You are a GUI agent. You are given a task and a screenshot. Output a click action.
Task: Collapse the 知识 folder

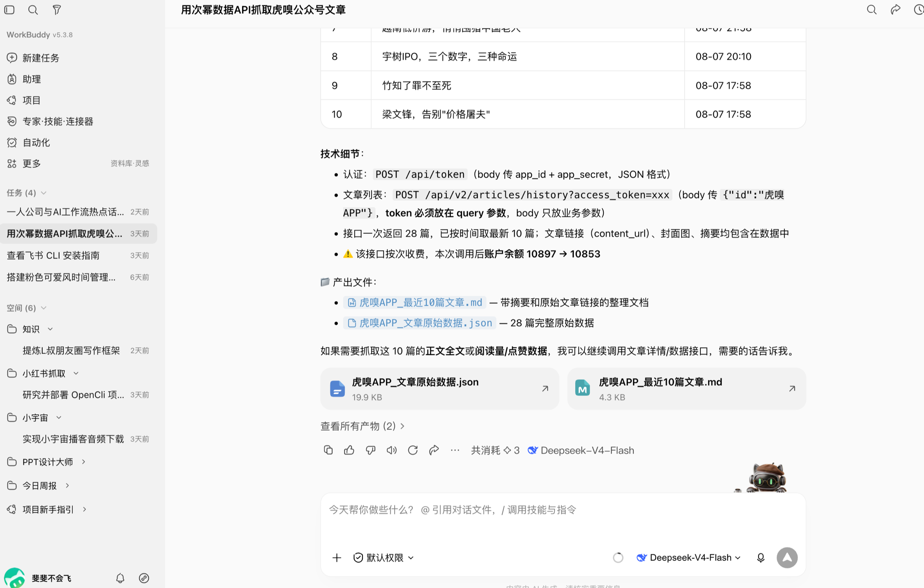point(50,329)
